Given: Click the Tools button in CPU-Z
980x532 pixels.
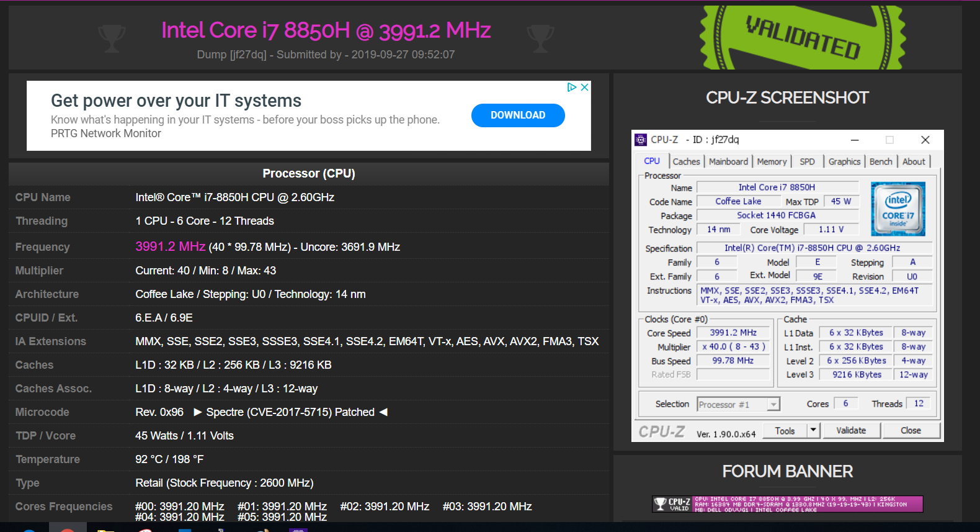Looking at the screenshot, I should 785,431.
